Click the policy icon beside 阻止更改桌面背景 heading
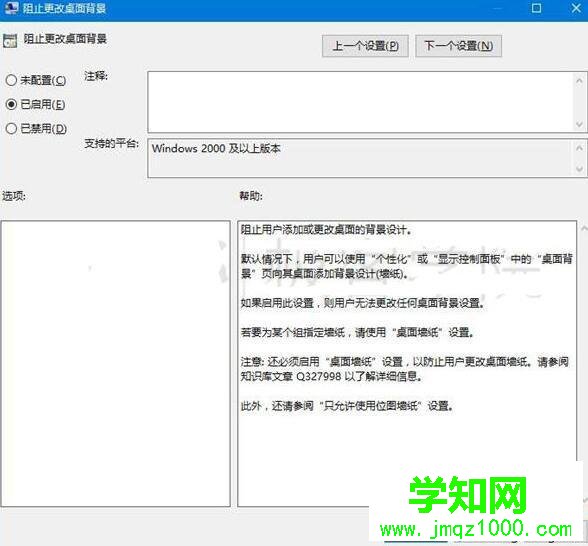588x546 pixels. (x=10, y=40)
